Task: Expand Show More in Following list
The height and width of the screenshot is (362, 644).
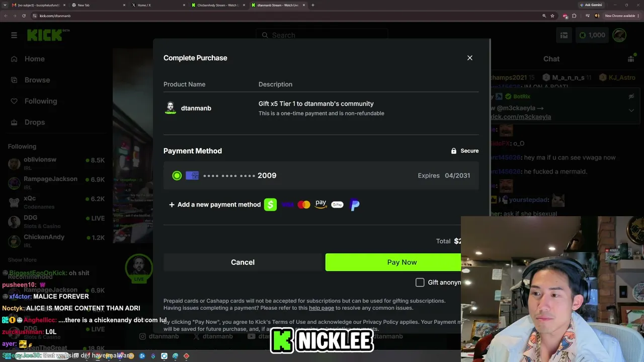Action: [22, 260]
